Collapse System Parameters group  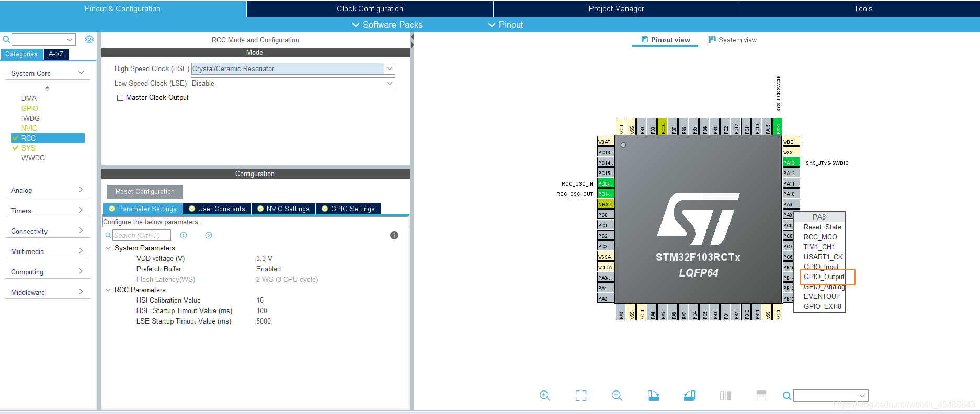[x=108, y=248]
